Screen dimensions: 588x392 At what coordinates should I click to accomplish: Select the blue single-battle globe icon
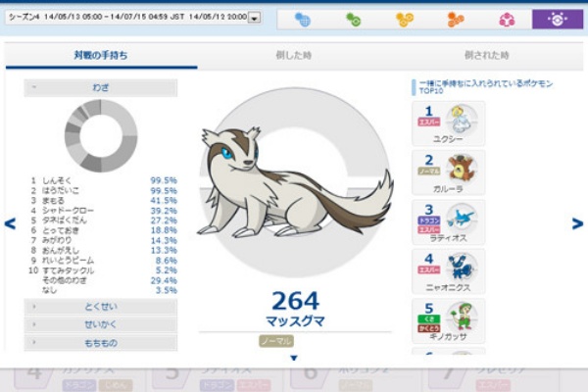coord(303,20)
